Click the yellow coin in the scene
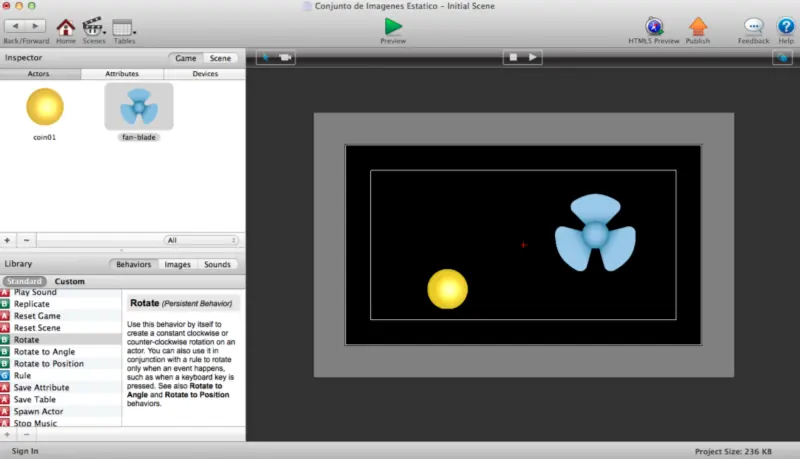Viewport: 800px width, 459px height. click(x=447, y=289)
